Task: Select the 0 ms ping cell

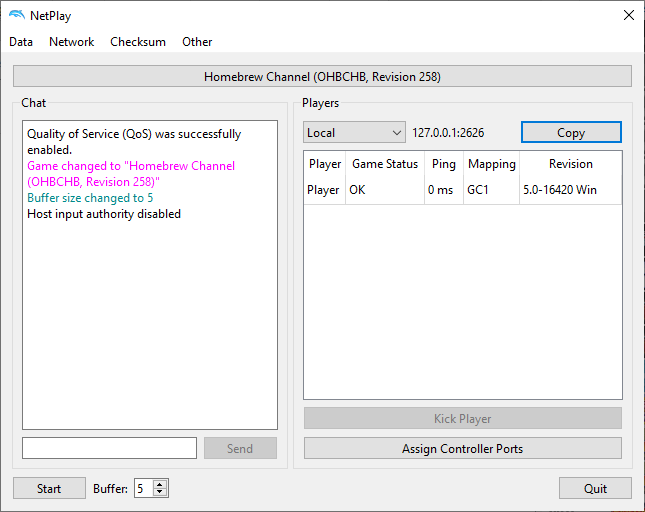Action: pyautogui.click(x=444, y=190)
